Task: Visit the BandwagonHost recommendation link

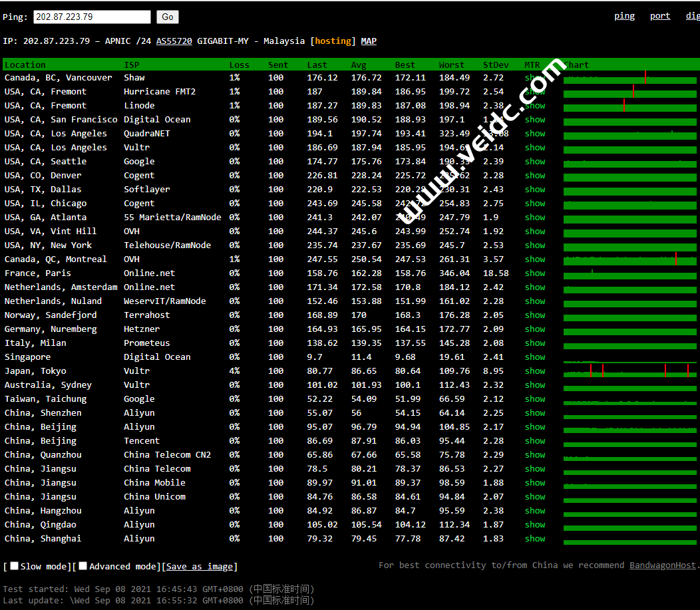Action: (x=663, y=565)
